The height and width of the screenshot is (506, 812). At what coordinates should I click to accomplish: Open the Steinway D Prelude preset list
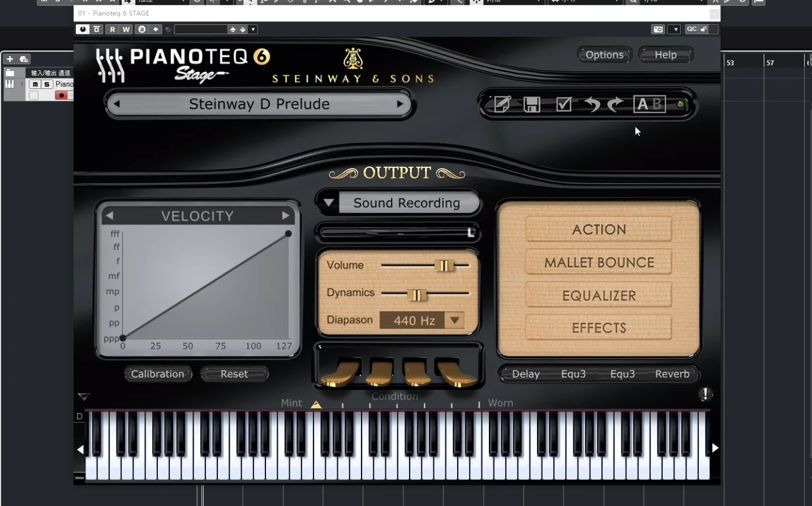pos(259,104)
